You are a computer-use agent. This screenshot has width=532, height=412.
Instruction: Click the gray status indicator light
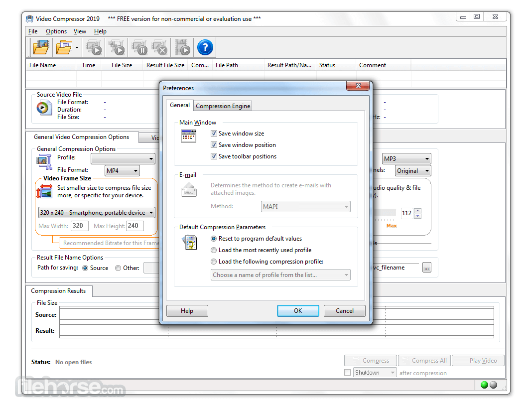click(493, 385)
